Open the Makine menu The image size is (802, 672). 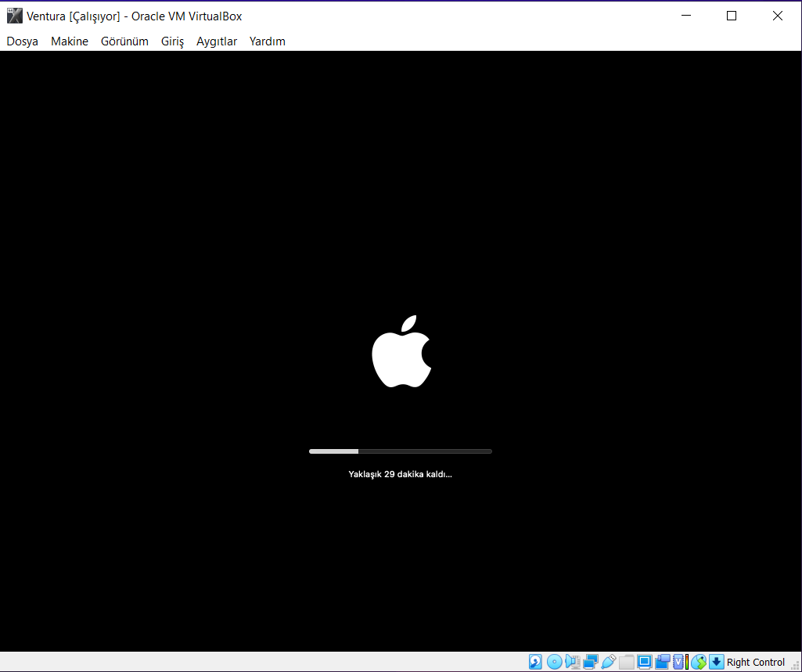click(x=69, y=41)
